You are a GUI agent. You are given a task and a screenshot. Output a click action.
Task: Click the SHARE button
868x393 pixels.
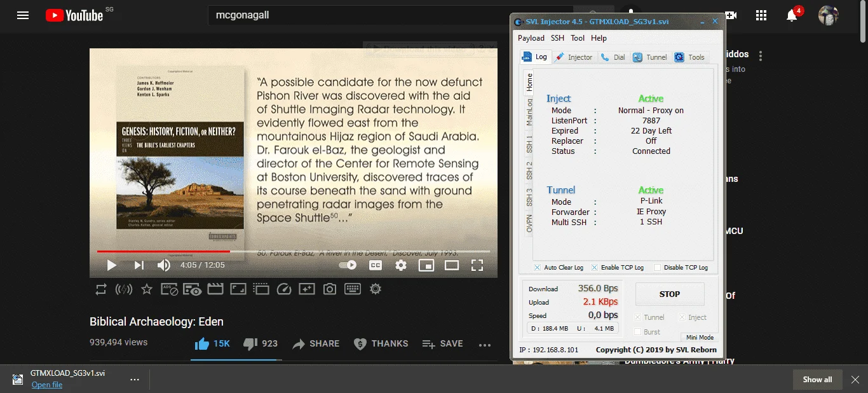click(x=316, y=344)
